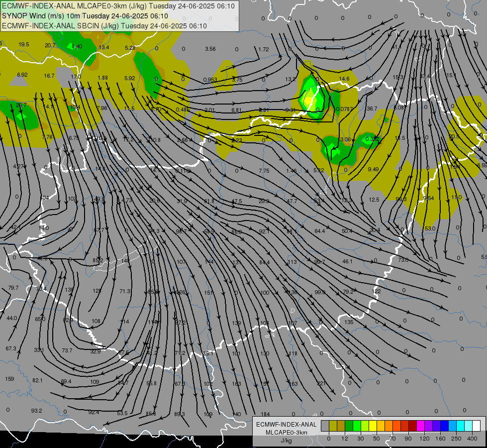
Task: Click the map value 89.3
Action: pyautogui.click(x=180, y=414)
